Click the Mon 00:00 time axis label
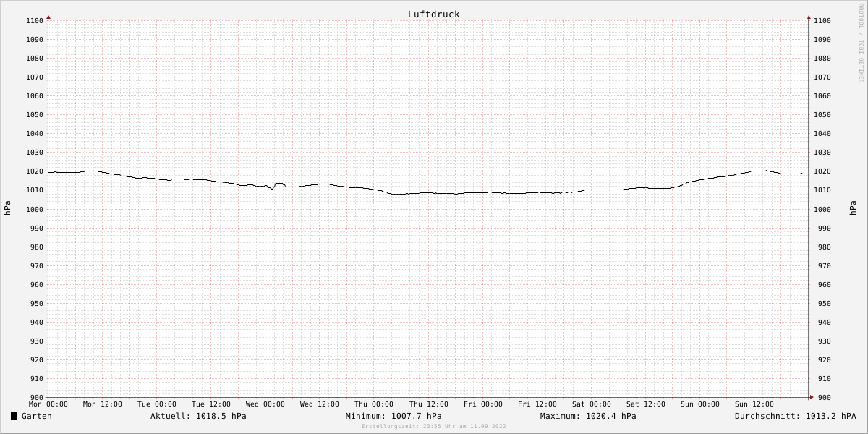 coord(48,404)
